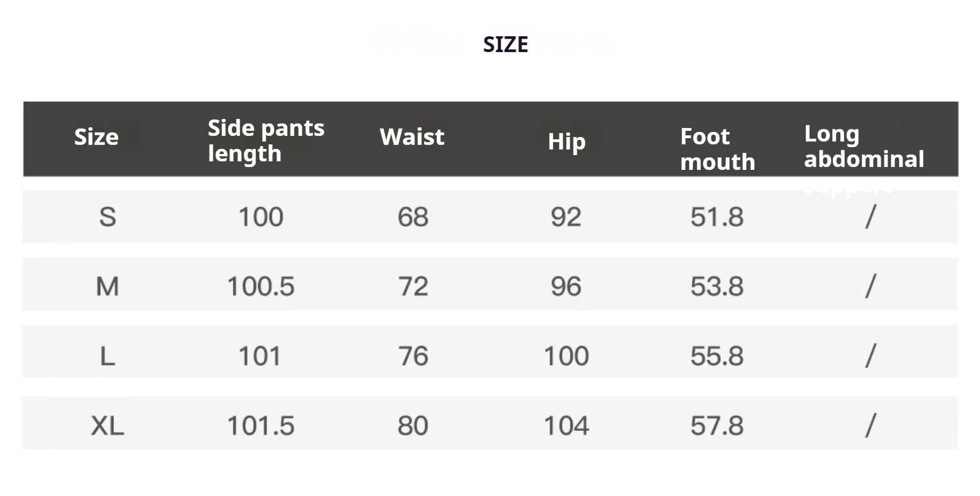Click waist value 68 for size S
Image resolution: width=980 pixels, height=496 pixels.
coord(413,217)
